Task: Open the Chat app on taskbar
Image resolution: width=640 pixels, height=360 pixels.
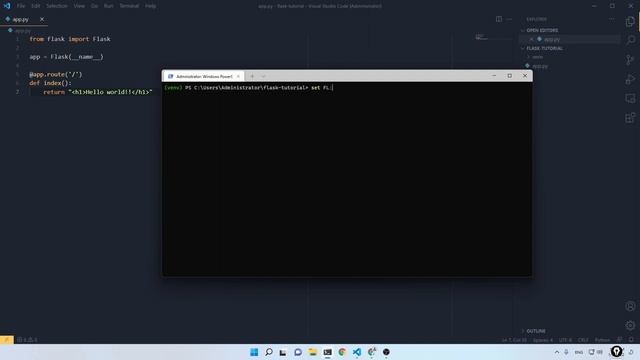Action: point(298,352)
